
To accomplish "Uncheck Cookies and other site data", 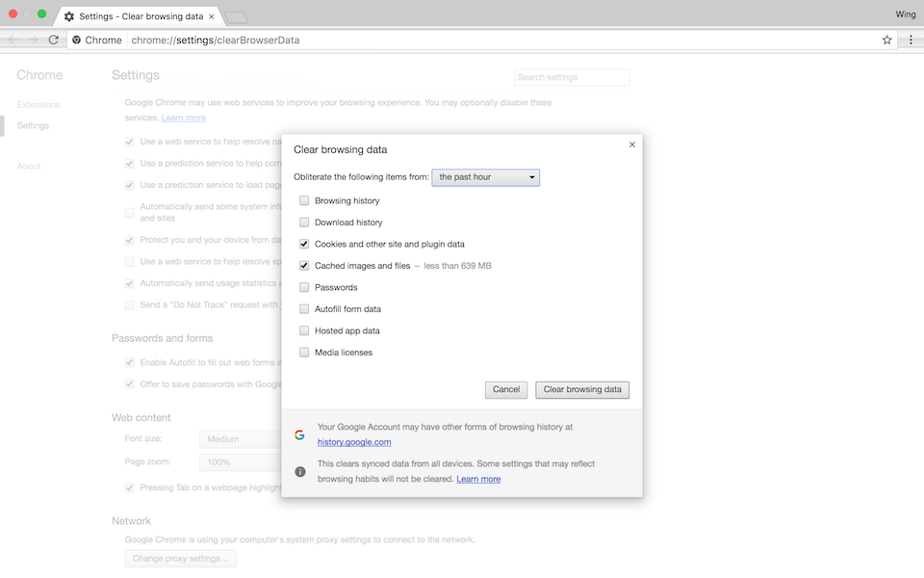I will tap(304, 245).
